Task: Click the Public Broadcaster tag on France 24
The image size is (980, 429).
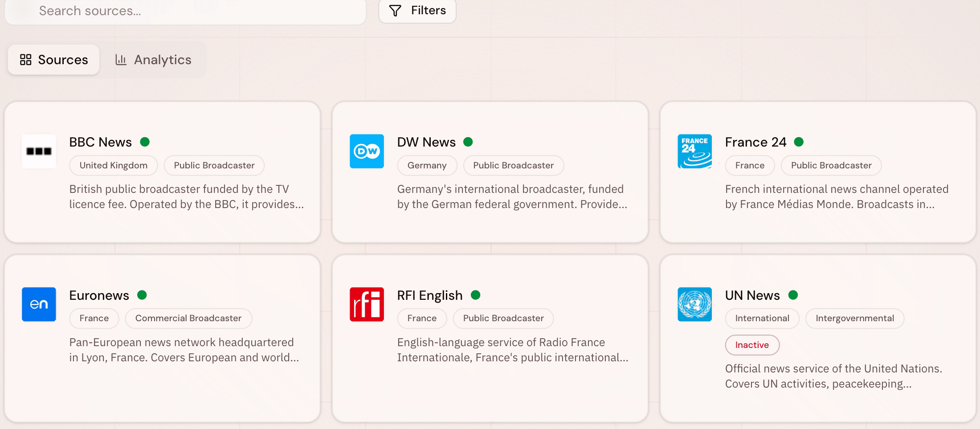Action: point(831,165)
